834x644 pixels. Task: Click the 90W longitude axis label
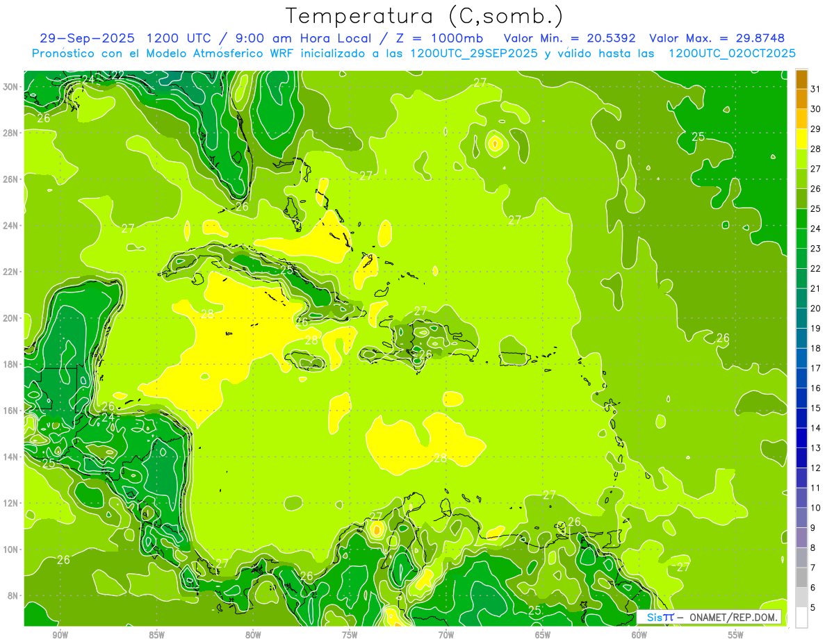tap(60, 635)
